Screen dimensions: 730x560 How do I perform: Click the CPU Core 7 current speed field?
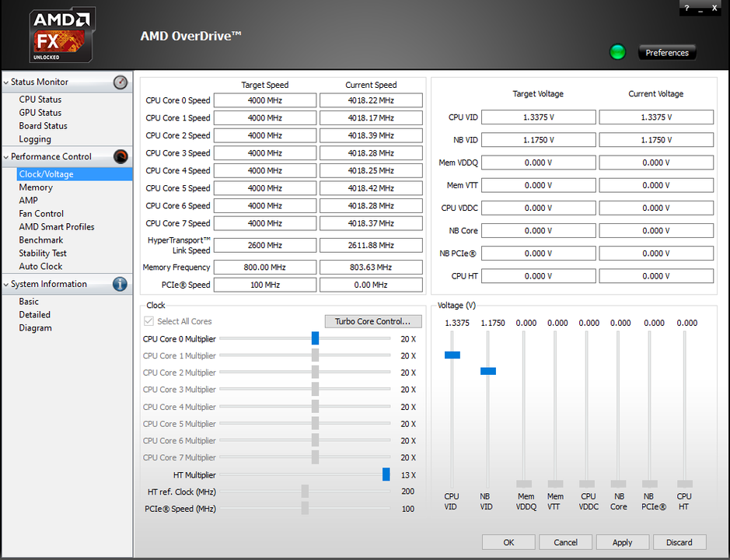(371, 223)
